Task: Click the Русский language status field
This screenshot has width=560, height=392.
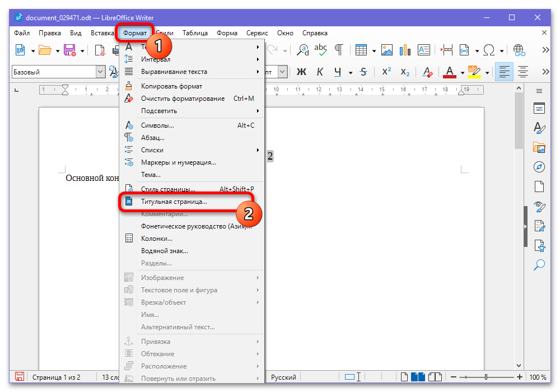Action: pyautogui.click(x=283, y=377)
